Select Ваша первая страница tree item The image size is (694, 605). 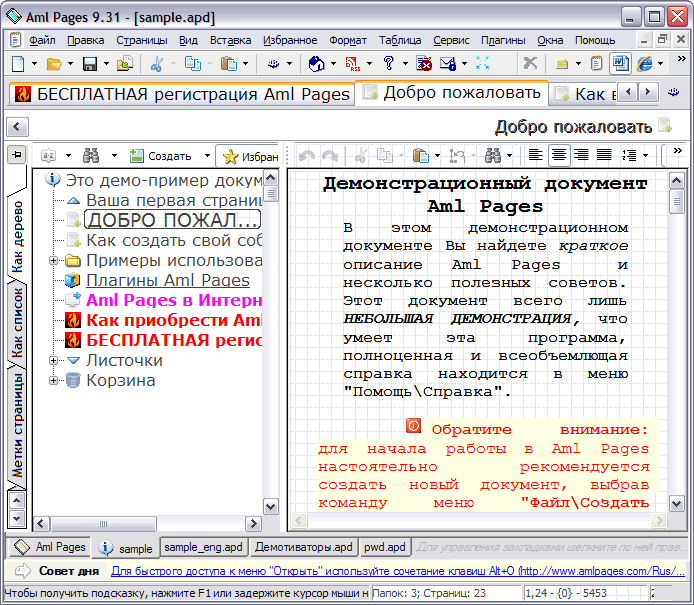pyautogui.click(x=174, y=200)
